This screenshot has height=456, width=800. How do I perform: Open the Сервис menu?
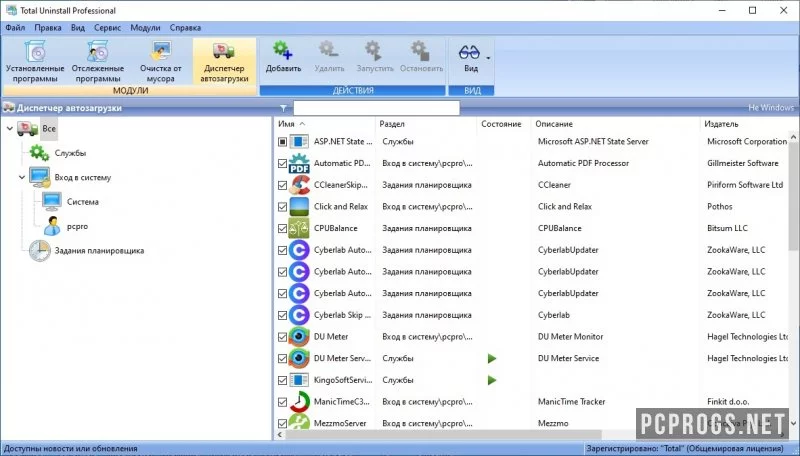tap(108, 28)
